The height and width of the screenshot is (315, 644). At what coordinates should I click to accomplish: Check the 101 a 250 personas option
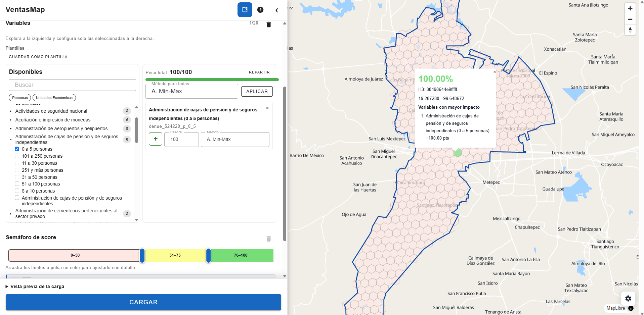pyautogui.click(x=17, y=156)
